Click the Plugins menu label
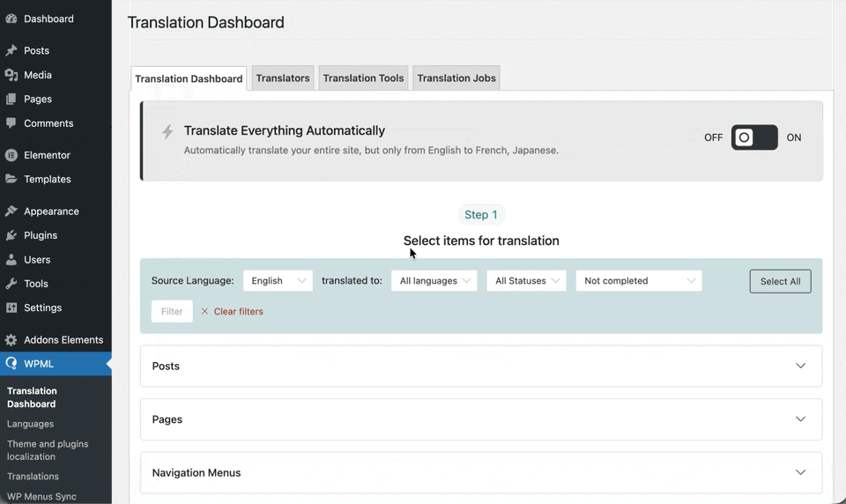Image resolution: width=846 pixels, height=504 pixels. click(41, 235)
